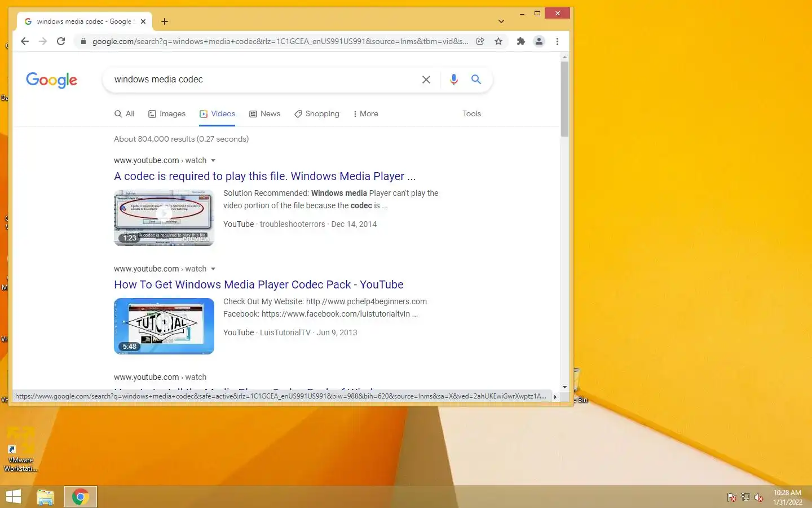Screen dimensions: 812x508
Task: Share this page using the share icon
Action: point(480,41)
